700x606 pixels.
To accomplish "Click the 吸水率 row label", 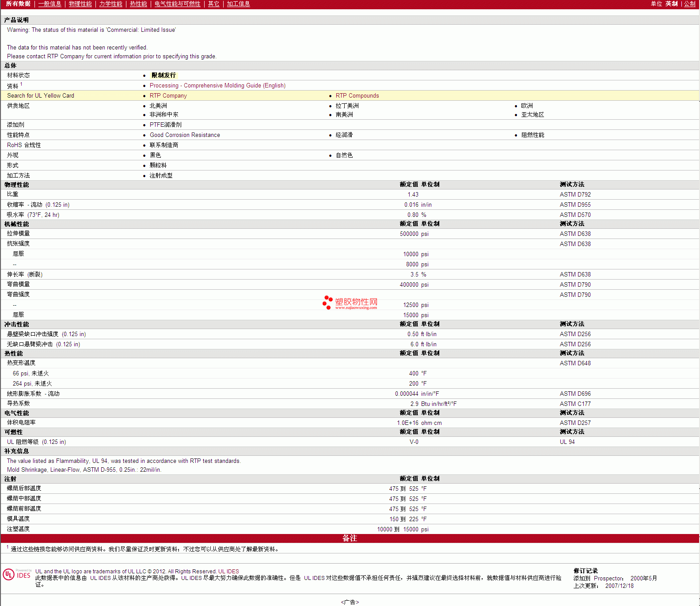I will 33,215.
